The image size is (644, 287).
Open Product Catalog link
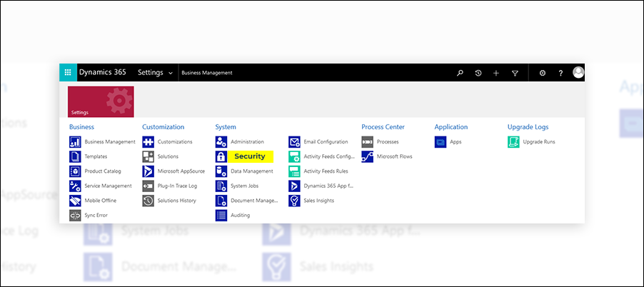103,171
